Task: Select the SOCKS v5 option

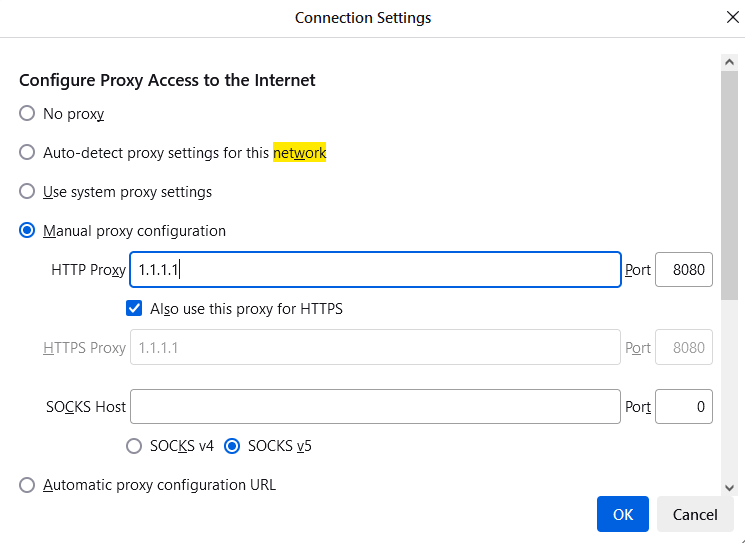Action: pos(232,446)
